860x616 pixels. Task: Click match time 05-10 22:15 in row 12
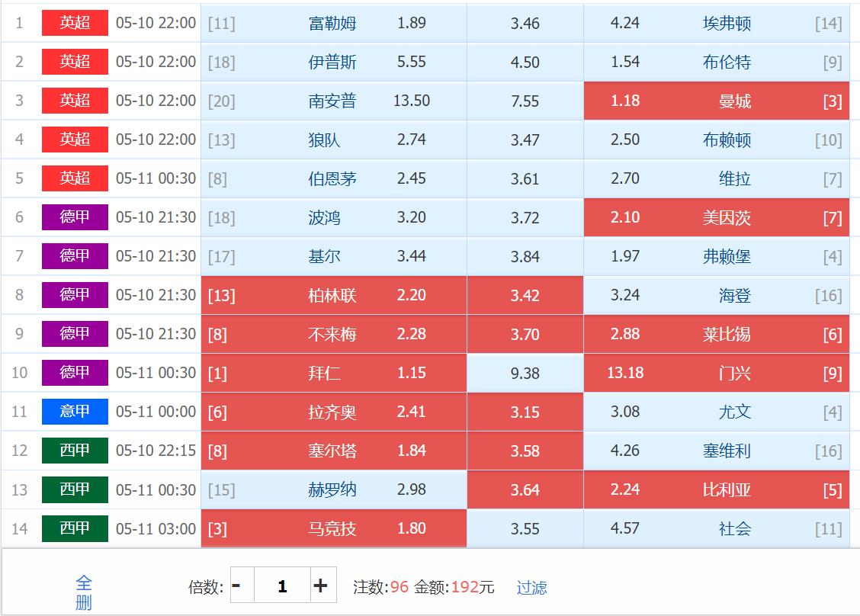tap(156, 451)
